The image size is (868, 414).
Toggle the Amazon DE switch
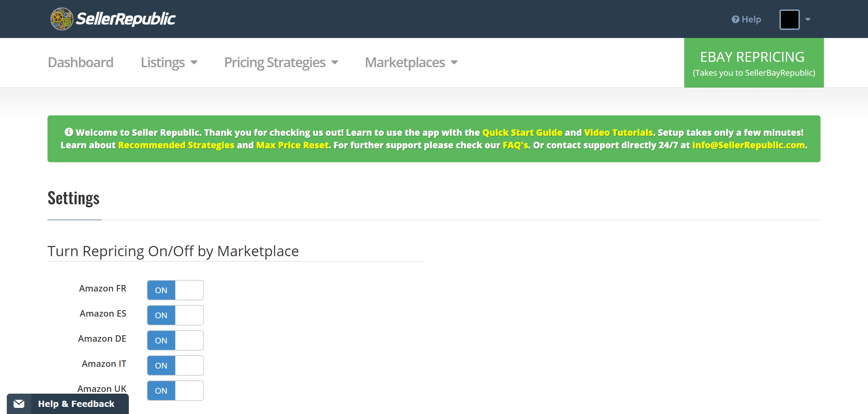coord(175,340)
